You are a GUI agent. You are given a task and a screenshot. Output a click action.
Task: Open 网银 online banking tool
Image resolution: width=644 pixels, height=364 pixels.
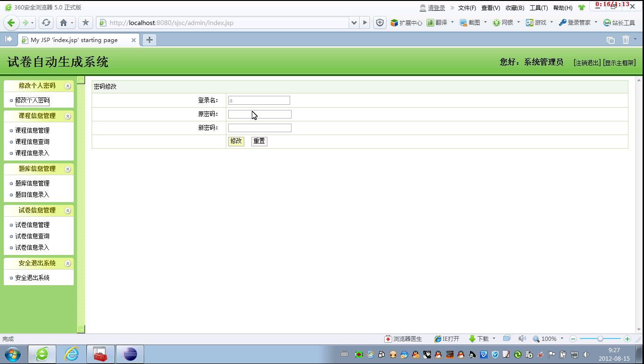[x=503, y=23]
